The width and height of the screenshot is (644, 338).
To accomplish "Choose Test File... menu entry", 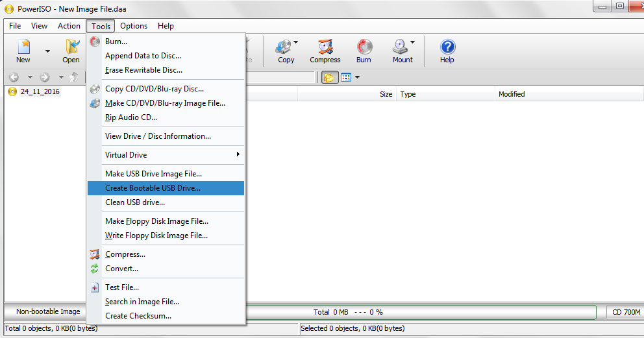I will [166, 287].
